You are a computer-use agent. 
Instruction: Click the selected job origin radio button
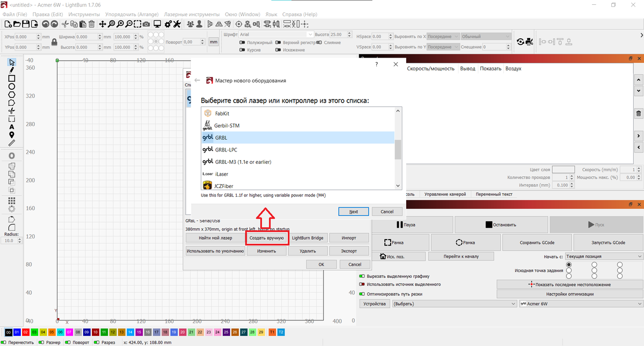tap(569, 265)
